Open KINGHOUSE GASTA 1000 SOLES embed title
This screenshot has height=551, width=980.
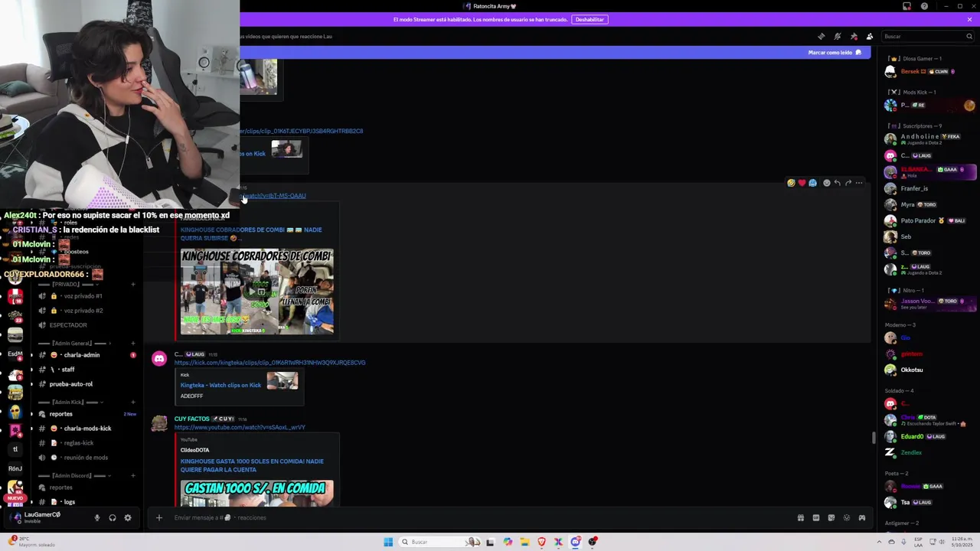pos(252,465)
